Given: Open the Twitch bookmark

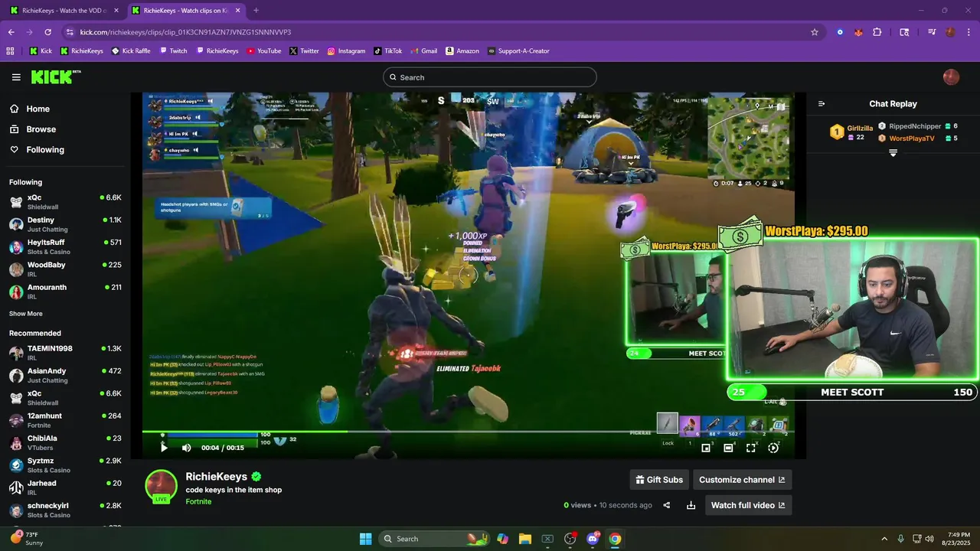Looking at the screenshot, I should [x=173, y=51].
